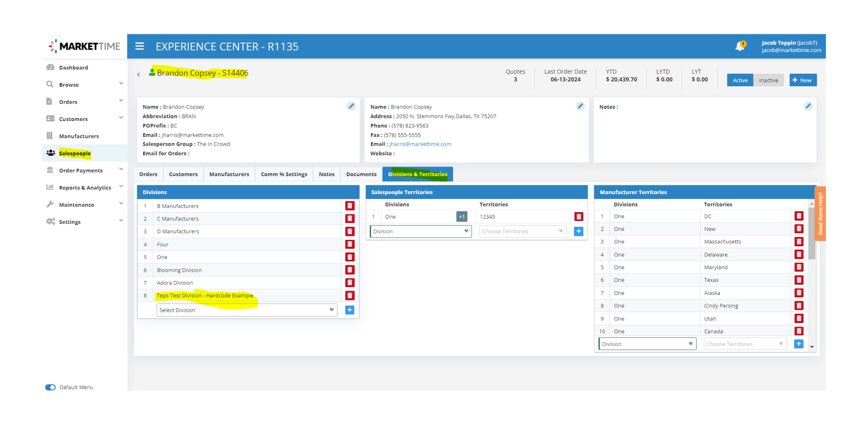This screenshot has width=868, height=425.
Task: Delete Blooming Division row
Action: (x=350, y=270)
